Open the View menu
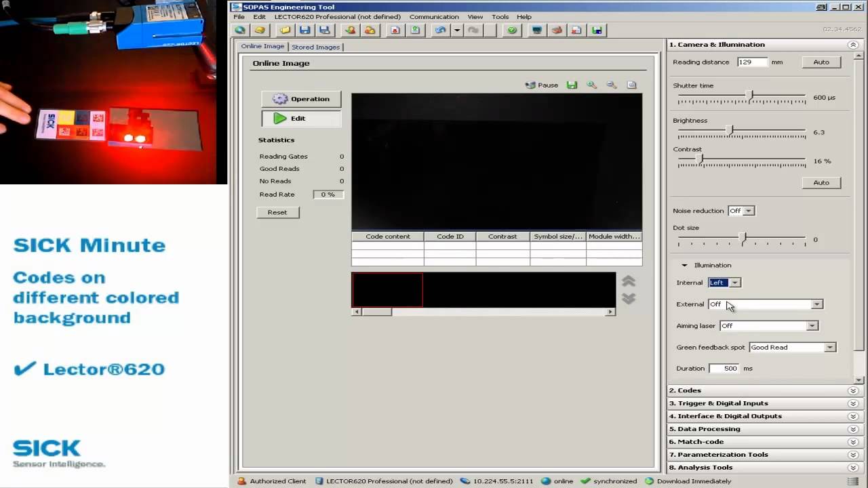 [x=475, y=17]
